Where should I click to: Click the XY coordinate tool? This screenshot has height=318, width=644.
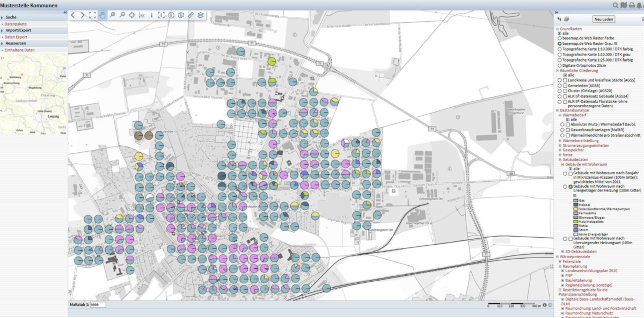coord(142,15)
